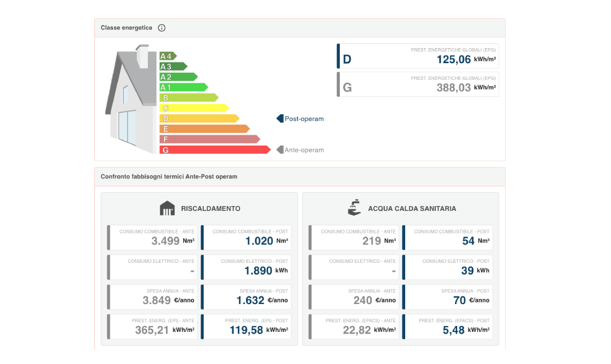The height and width of the screenshot is (364, 611).
Task: Click the Acqua Calda Sanitaria tap icon
Action: [354, 208]
